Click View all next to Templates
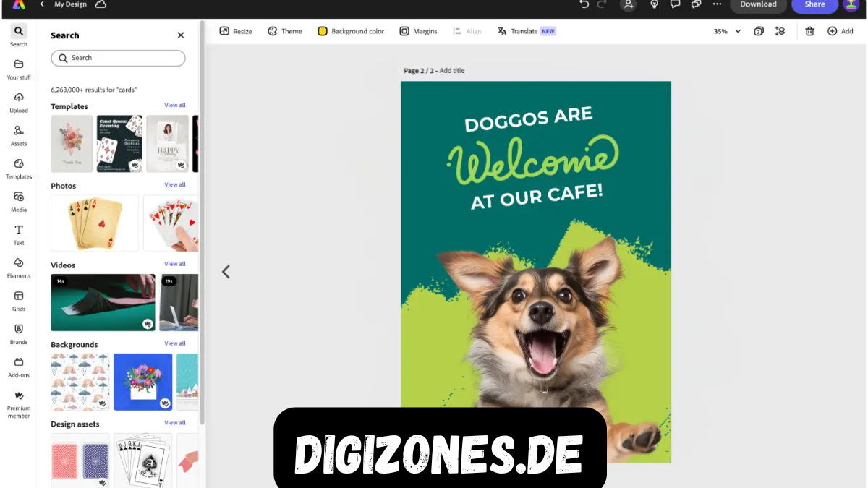Screen dimensions: 868x488 point(174,106)
